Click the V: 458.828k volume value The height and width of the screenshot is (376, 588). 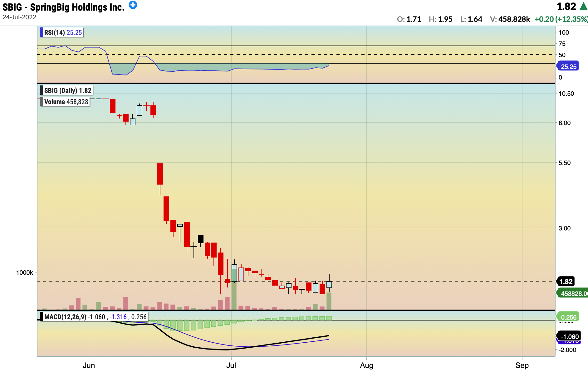click(510, 19)
